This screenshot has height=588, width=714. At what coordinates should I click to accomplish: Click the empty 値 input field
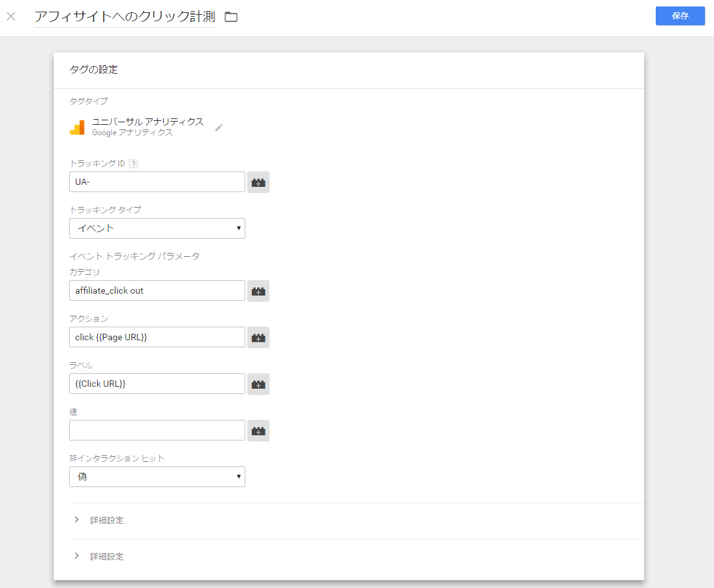coord(157,431)
